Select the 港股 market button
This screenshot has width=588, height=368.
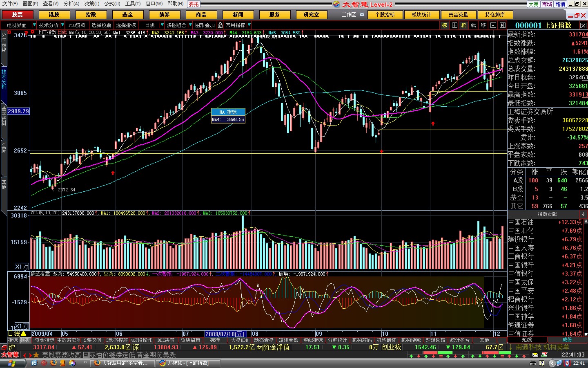click(x=54, y=15)
